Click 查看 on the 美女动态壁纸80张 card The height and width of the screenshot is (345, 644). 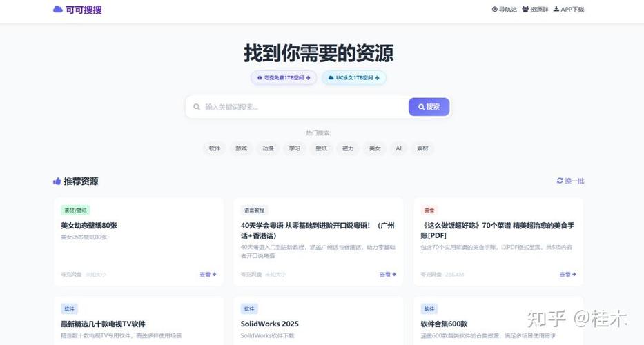pyautogui.click(x=208, y=275)
